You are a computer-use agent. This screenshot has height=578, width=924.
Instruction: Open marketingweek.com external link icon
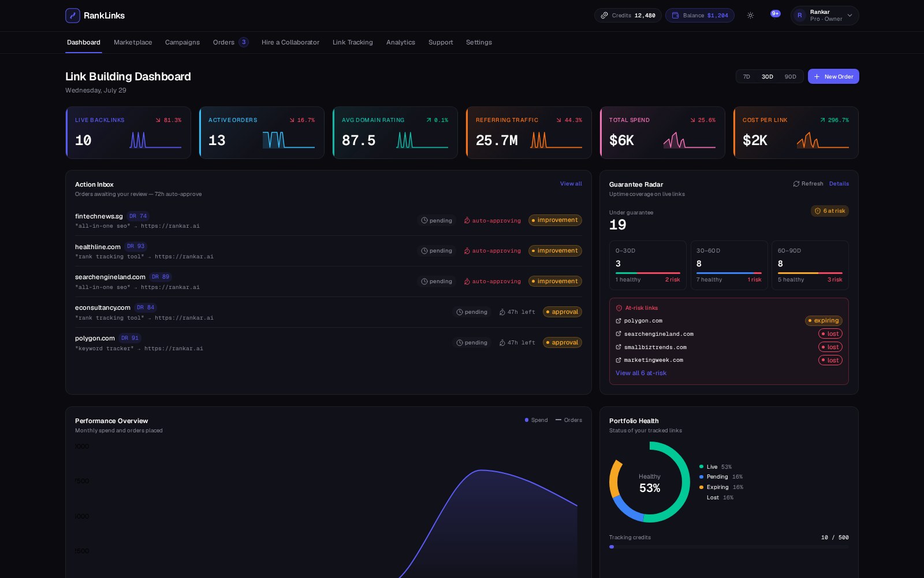pos(619,360)
